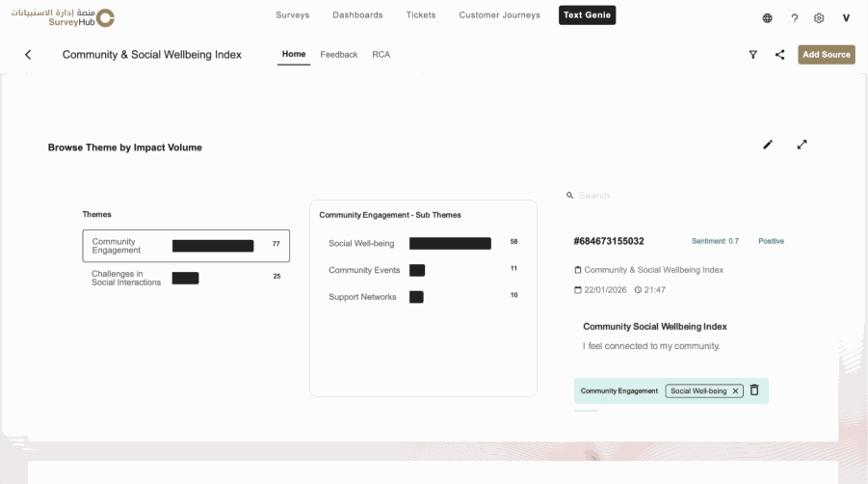Viewport: 868px width, 484px height.
Task: Click the Community Engagement tag label
Action: 618,391
